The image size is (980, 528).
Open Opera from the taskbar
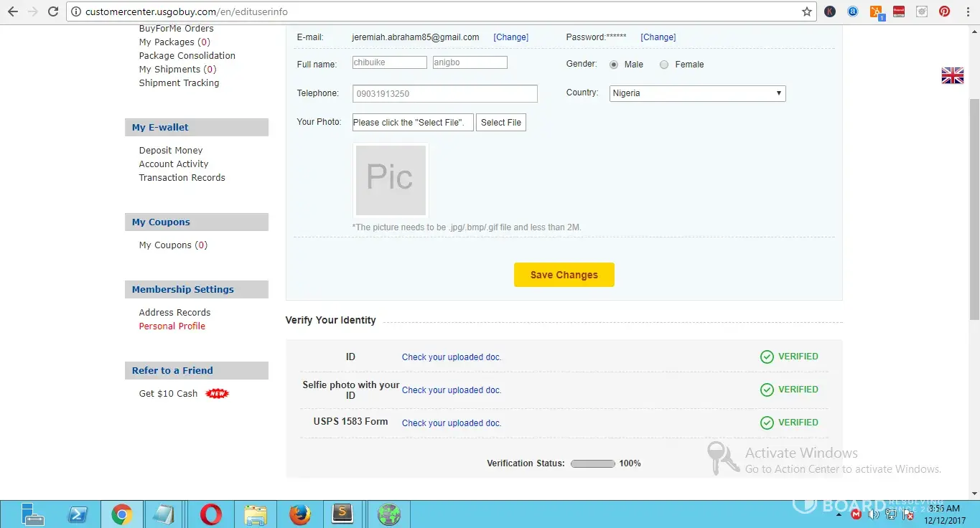coord(210,514)
